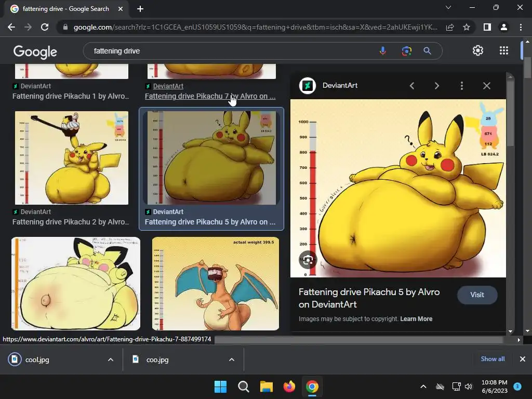Click the Visit button
Image resolution: width=532 pixels, height=399 pixels.
477,295
